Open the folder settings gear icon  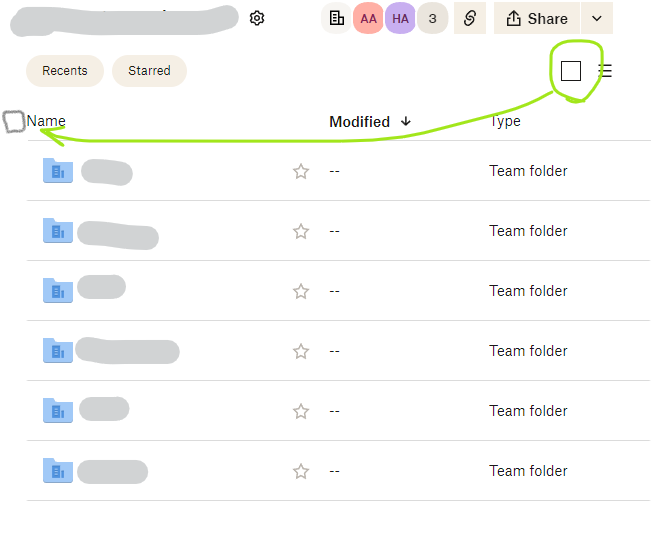(257, 18)
